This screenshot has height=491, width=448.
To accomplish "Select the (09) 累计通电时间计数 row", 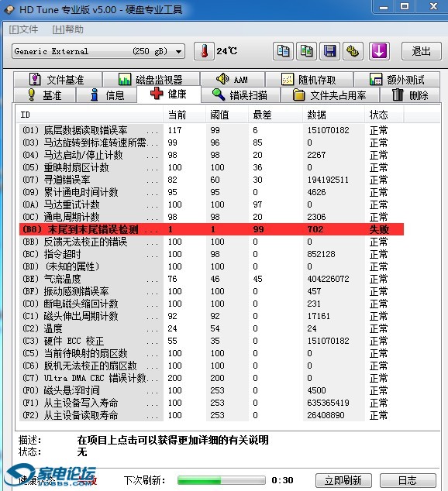I will (212, 192).
